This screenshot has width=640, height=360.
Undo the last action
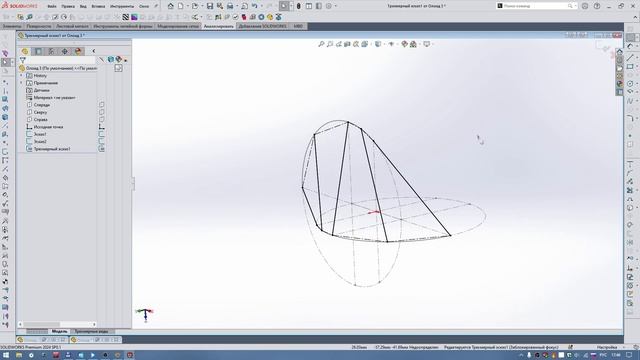[x=255, y=6]
